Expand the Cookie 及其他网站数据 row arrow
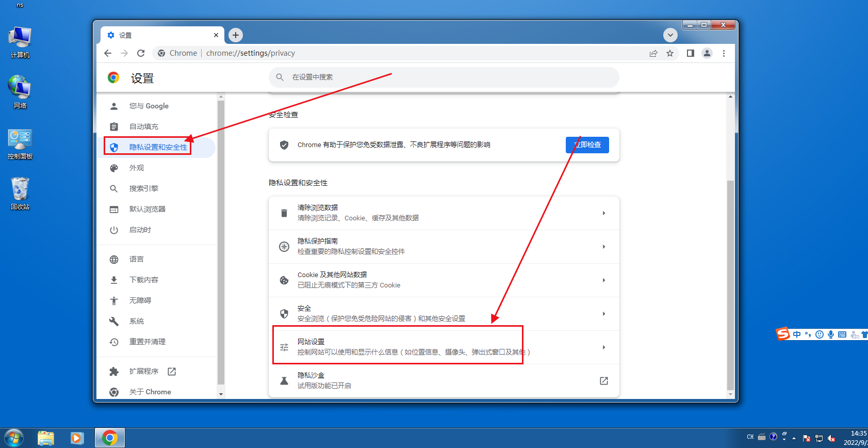The width and height of the screenshot is (868, 448). pos(604,280)
